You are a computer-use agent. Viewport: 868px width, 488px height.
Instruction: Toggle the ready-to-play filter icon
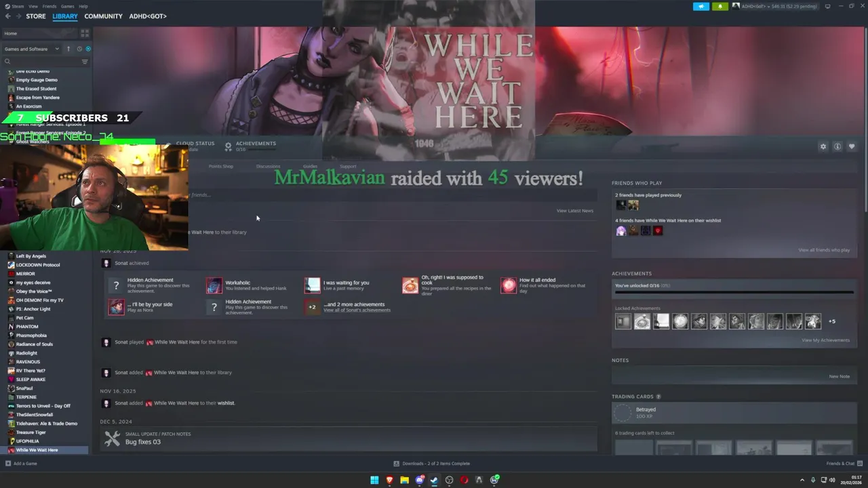click(88, 49)
